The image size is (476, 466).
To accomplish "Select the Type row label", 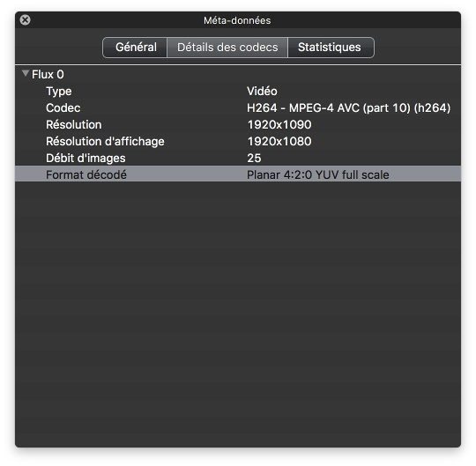I will pyautogui.click(x=59, y=92).
